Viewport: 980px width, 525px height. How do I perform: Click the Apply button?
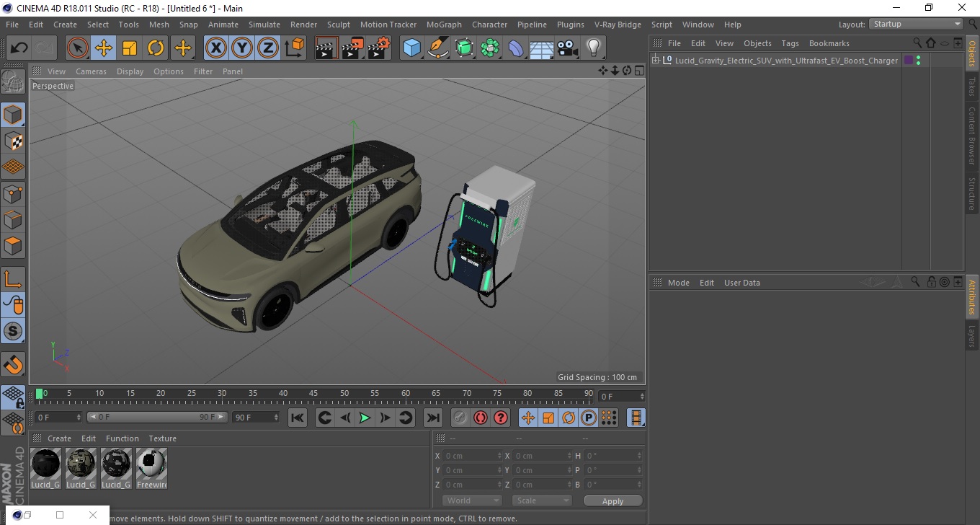(612, 501)
